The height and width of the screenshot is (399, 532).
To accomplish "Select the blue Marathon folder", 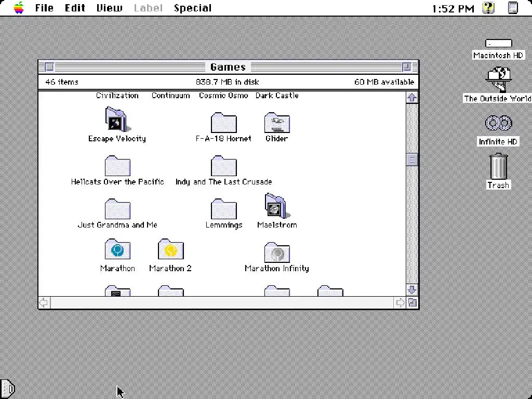I will coord(117,249).
